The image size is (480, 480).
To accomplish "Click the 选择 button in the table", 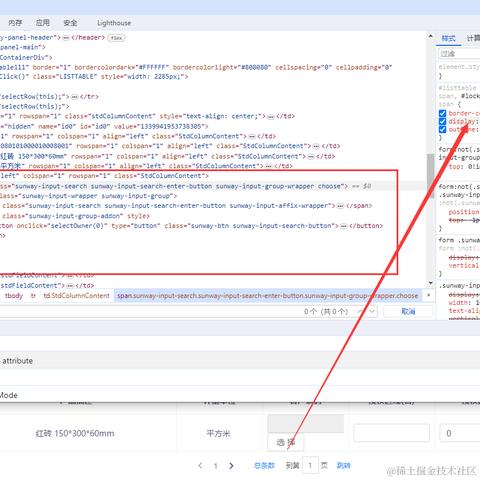I will 286,443.
